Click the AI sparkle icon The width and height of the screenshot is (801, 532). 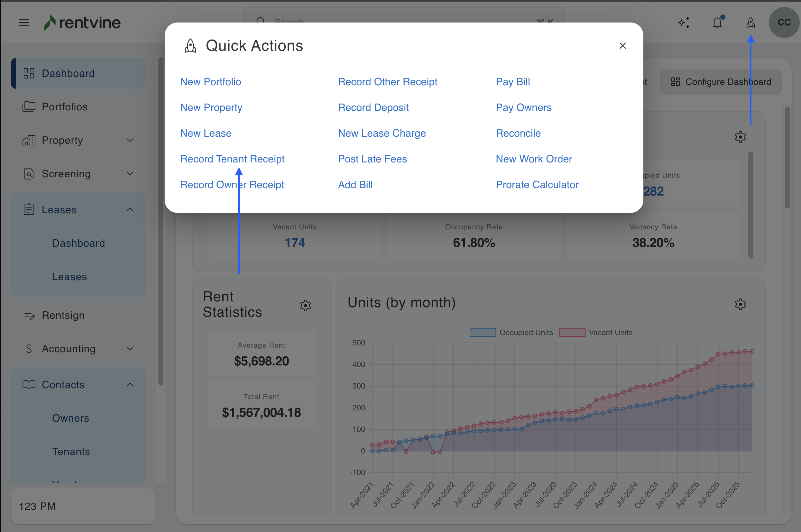(x=684, y=23)
